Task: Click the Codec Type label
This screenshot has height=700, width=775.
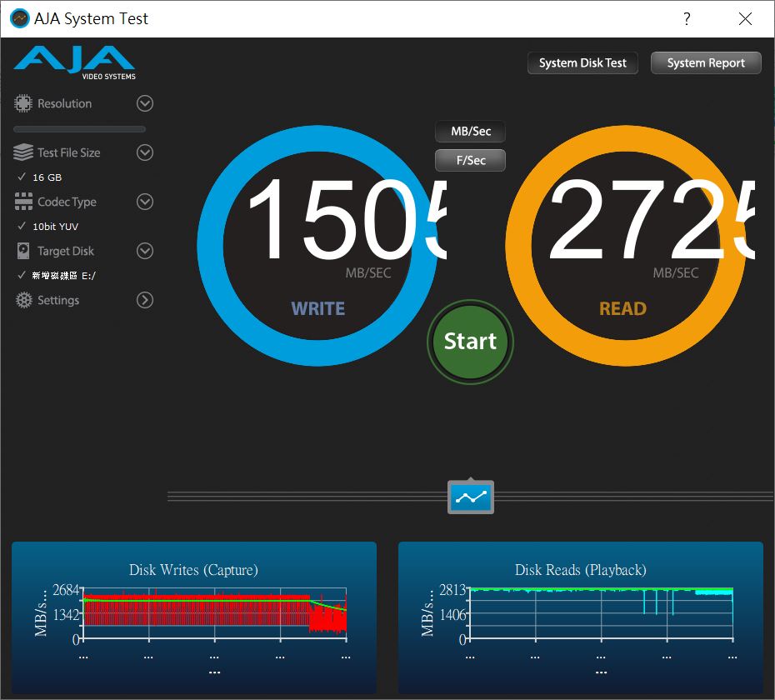Action: [67, 202]
